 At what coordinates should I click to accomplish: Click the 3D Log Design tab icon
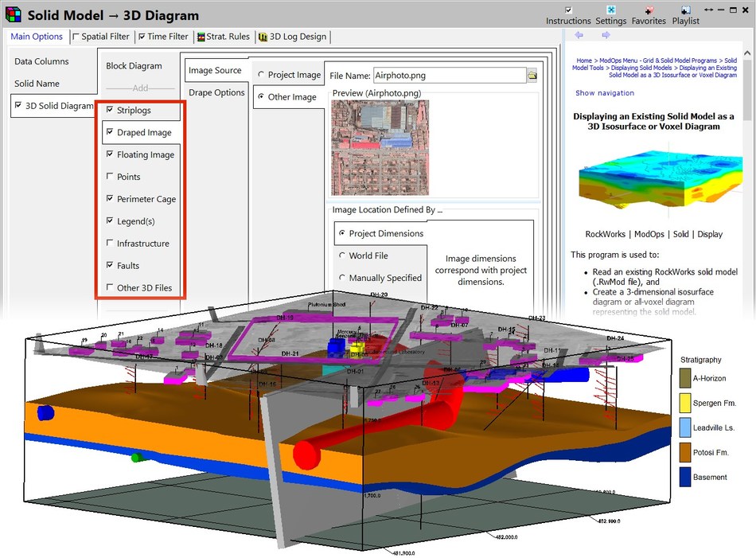[x=265, y=37]
